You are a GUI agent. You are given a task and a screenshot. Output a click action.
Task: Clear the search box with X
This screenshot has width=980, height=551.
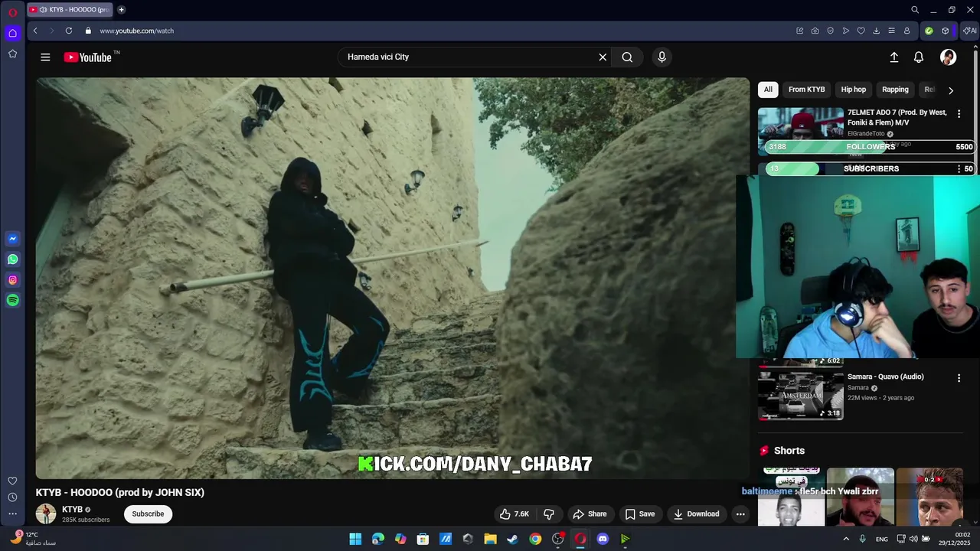click(603, 57)
